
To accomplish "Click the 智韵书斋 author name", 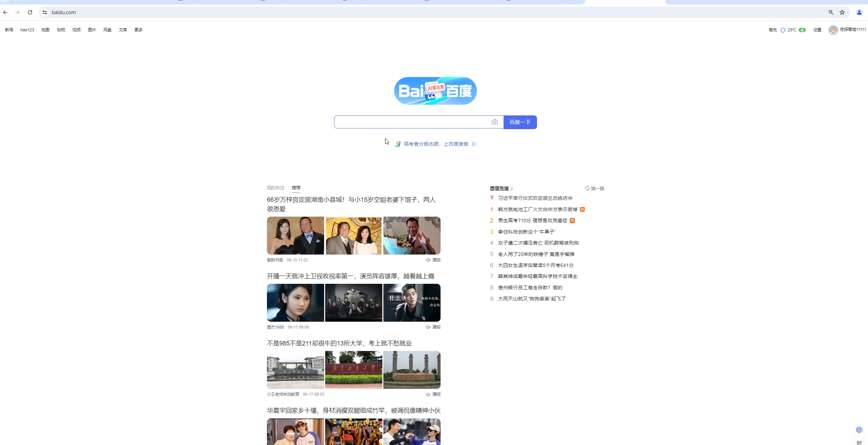I will (275, 260).
